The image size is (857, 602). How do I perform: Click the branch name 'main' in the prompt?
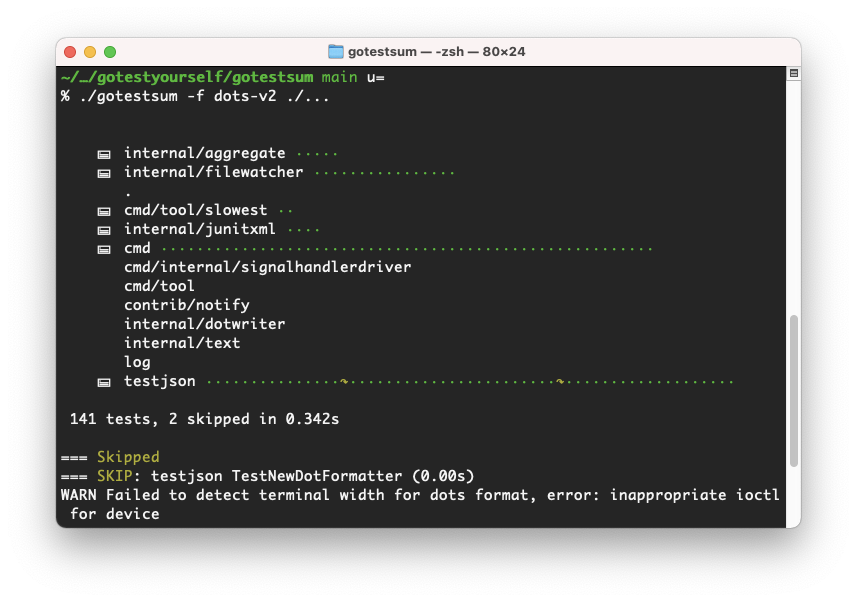339,77
